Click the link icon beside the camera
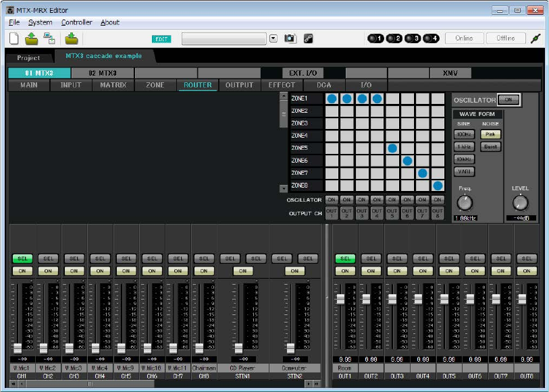Viewport: 549px width, 392px height. click(x=308, y=38)
